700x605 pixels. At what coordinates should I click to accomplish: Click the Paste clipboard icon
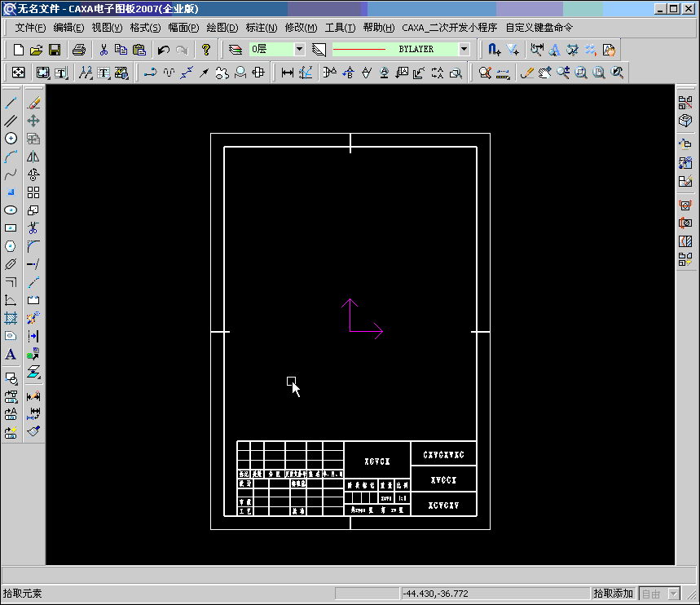pyautogui.click(x=139, y=50)
